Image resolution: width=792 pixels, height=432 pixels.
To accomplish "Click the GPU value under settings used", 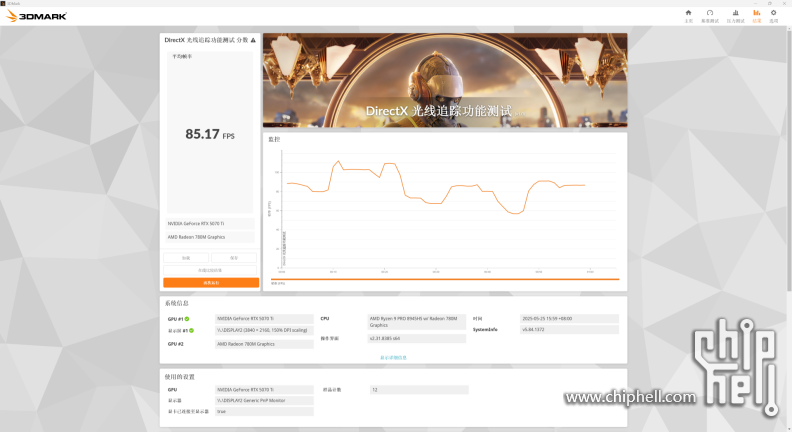I will click(x=264, y=390).
